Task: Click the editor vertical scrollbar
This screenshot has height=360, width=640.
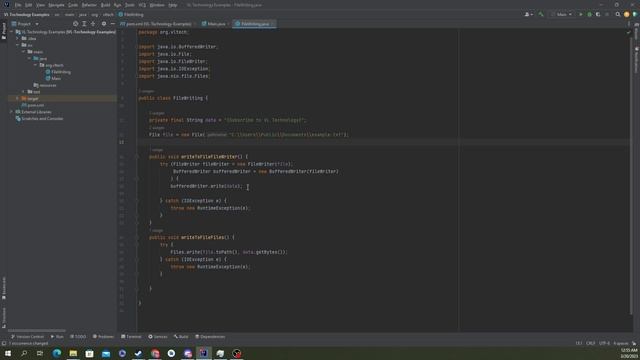Action: [x=631, y=176]
